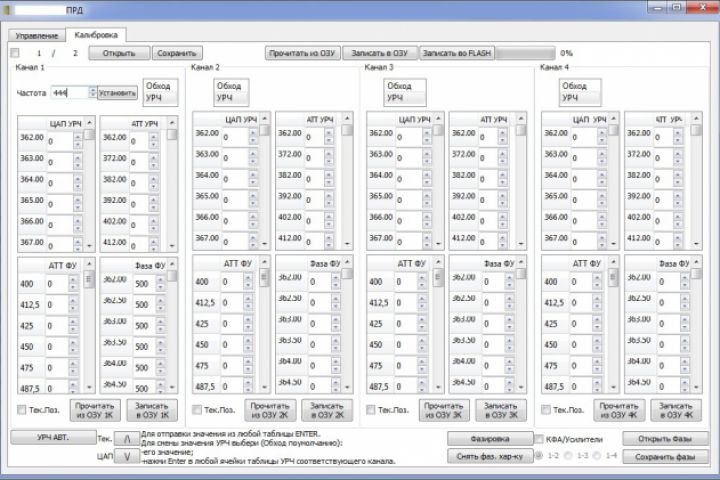720x480 pixels.
Task: Click the Установить frequency button
Action: pos(118,92)
